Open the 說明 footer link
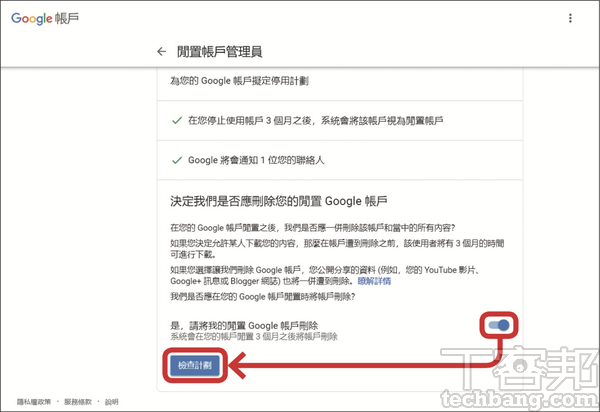This screenshot has width=600, height=412. 112,402
